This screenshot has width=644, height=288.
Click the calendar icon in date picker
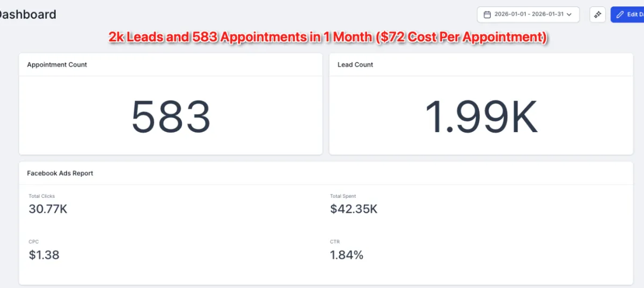tap(487, 15)
